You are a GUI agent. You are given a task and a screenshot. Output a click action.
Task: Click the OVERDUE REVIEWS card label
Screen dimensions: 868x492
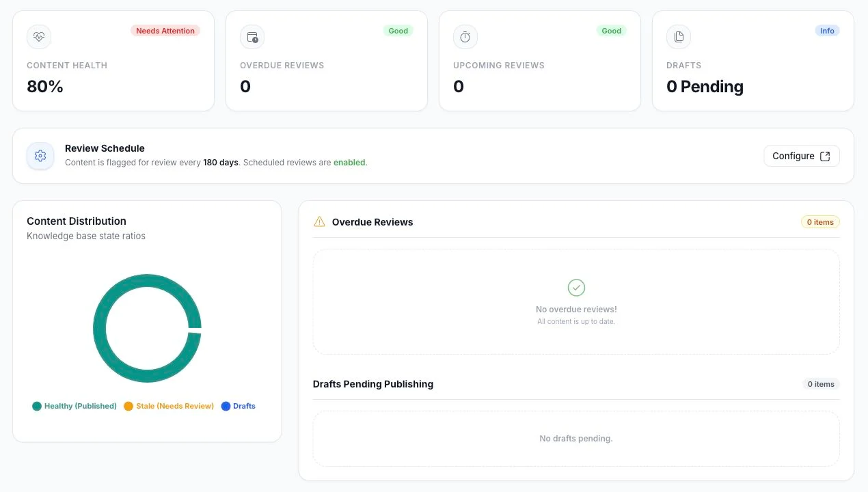pos(282,66)
